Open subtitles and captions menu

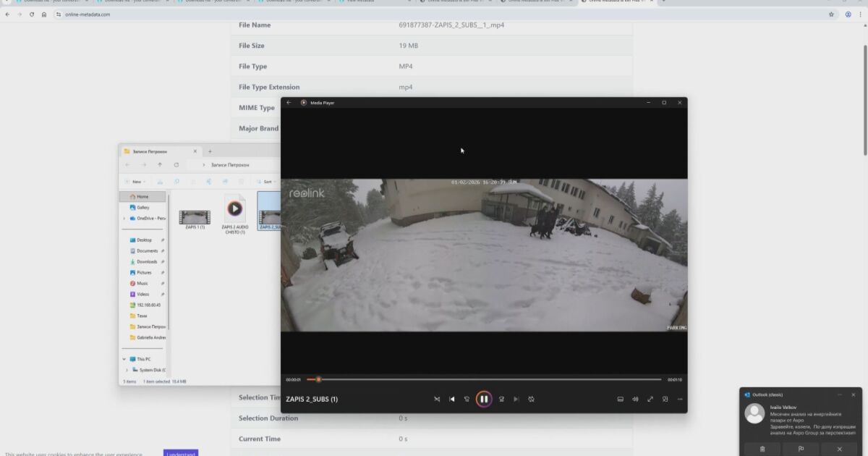coord(620,399)
